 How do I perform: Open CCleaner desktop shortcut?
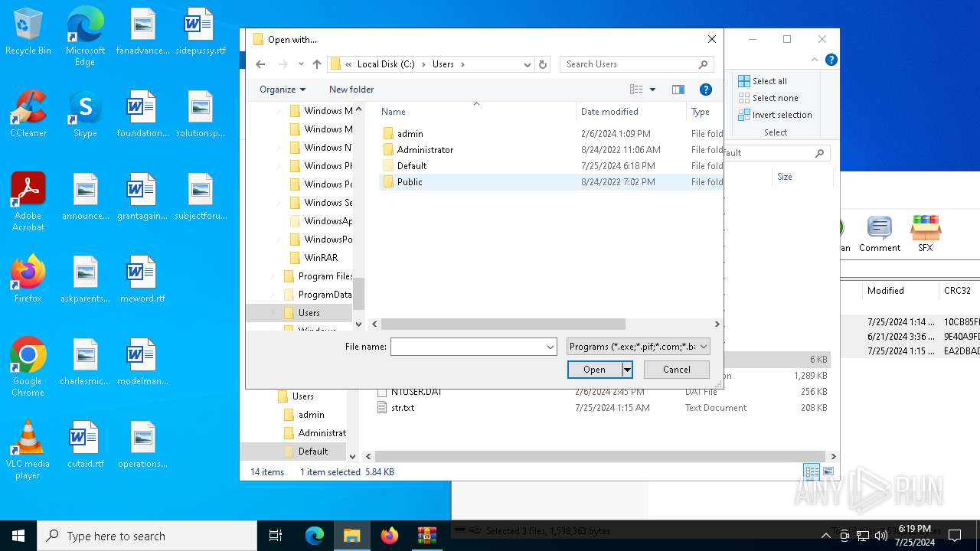tap(28, 114)
